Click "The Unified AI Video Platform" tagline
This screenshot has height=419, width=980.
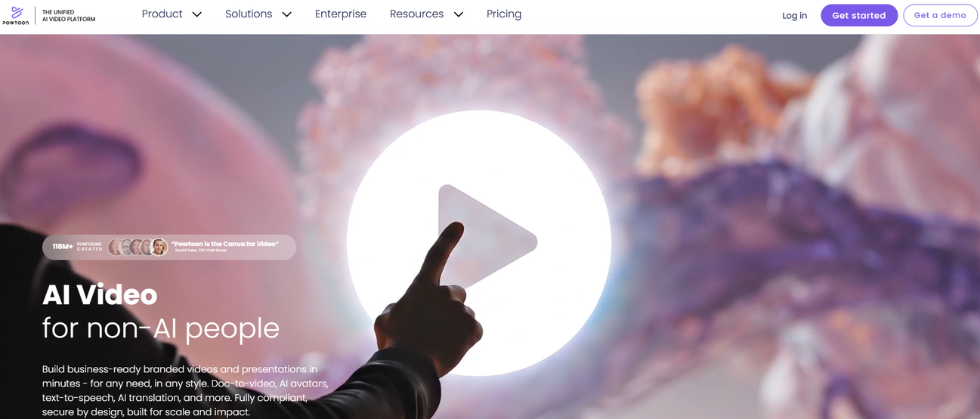[69, 16]
